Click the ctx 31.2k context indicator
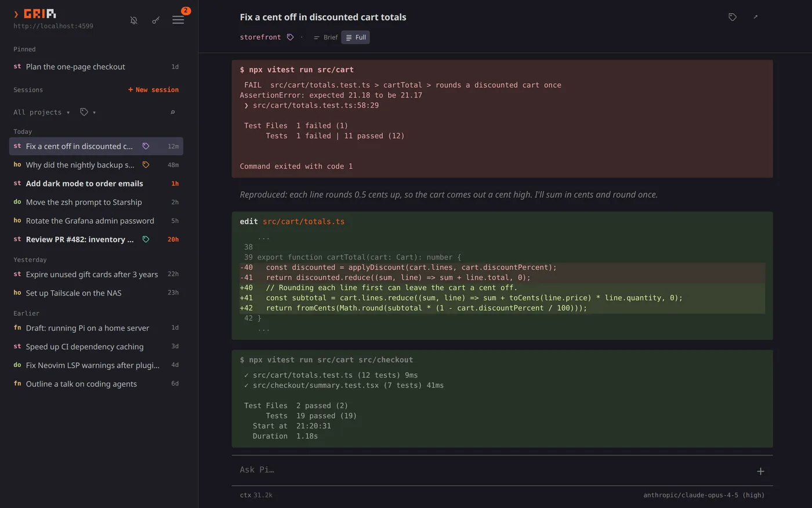Viewport: 812px width, 508px height. pyautogui.click(x=256, y=495)
